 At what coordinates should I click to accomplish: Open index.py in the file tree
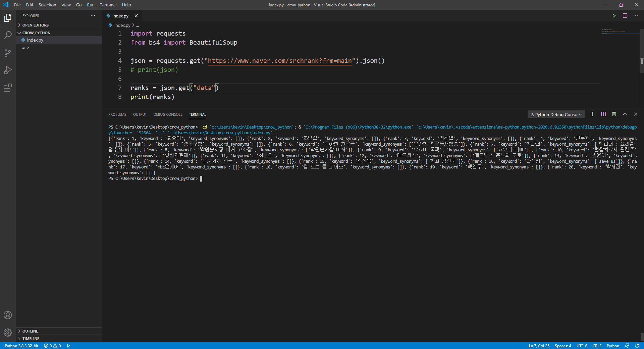tap(59, 40)
